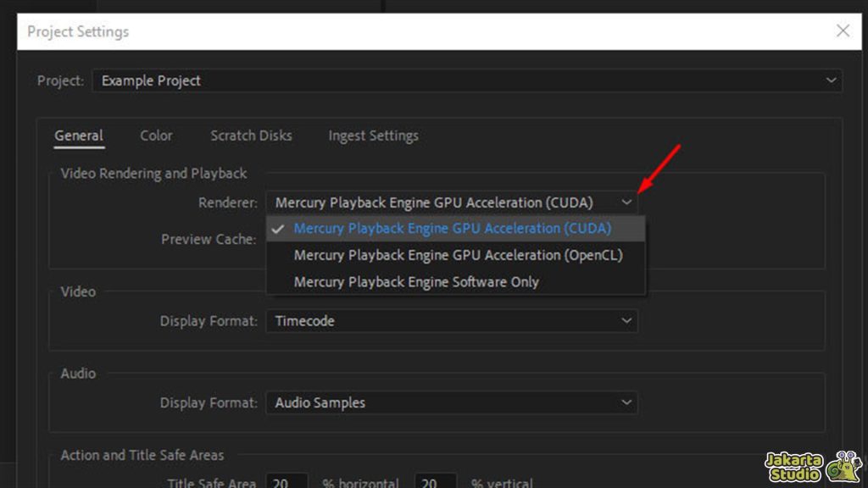The image size is (868, 488).
Task: Switch to the Color tab
Action: (156, 136)
